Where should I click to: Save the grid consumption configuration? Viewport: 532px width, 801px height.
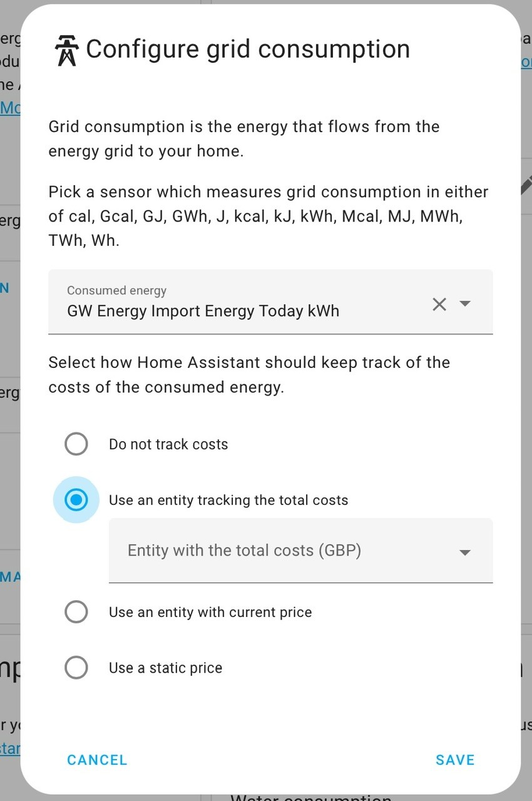click(x=455, y=760)
